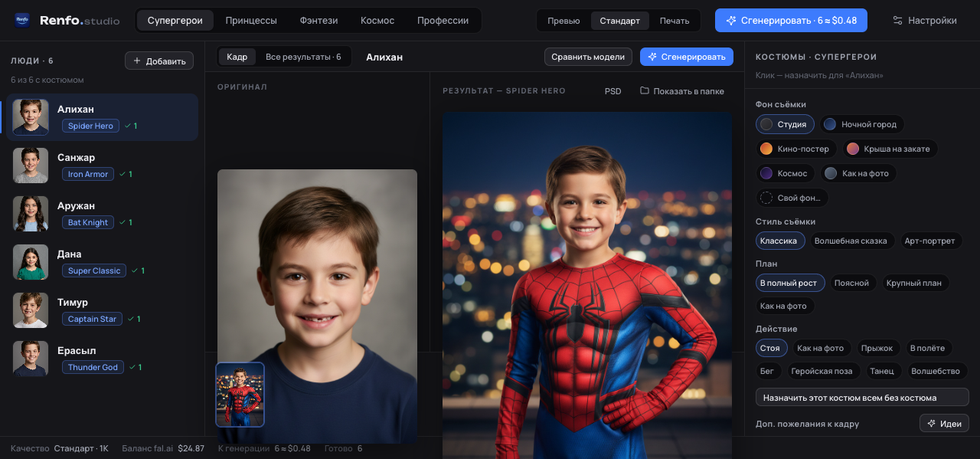Select Классика shooting style
The width and height of the screenshot is (980, 459).
coord(779,241)
